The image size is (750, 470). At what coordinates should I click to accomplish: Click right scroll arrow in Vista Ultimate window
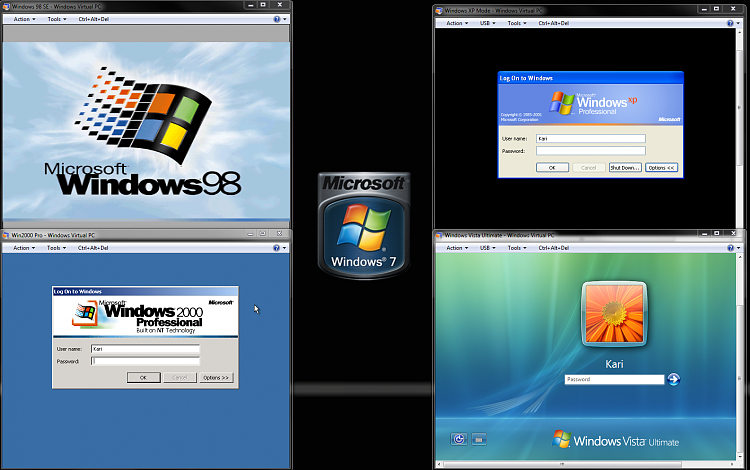click(x=732, y=464)
